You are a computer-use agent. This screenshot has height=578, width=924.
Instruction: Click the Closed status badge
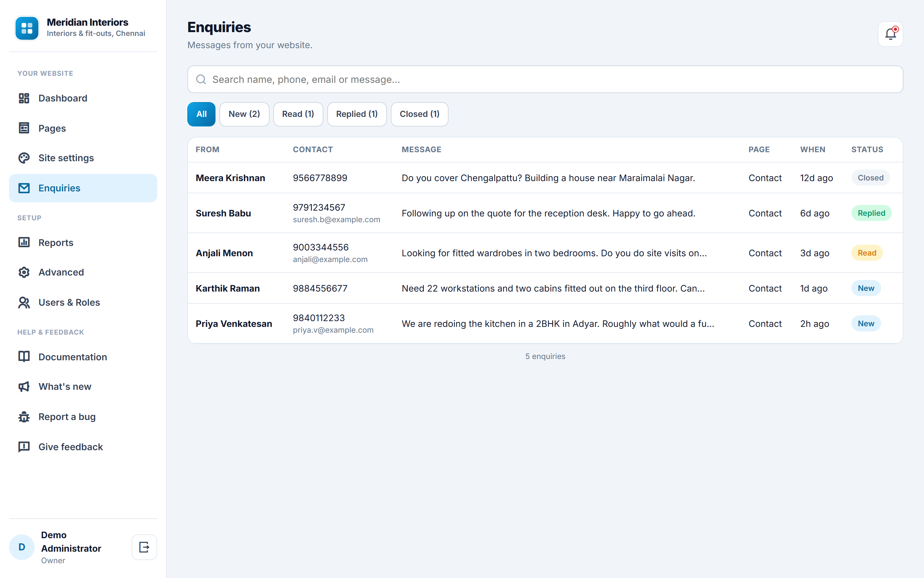coord(870,178)
